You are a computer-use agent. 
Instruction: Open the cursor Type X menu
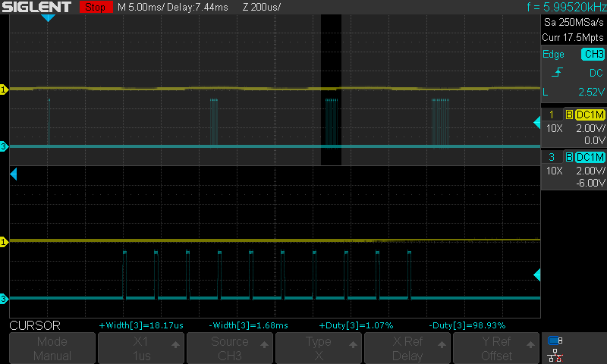tap(319, 348)
